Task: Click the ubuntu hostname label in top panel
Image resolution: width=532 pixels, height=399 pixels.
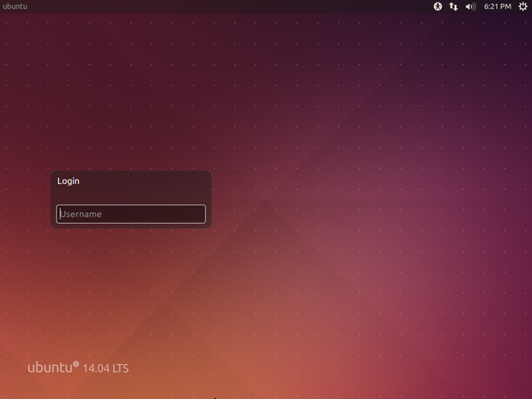Action: click(15, 7)
